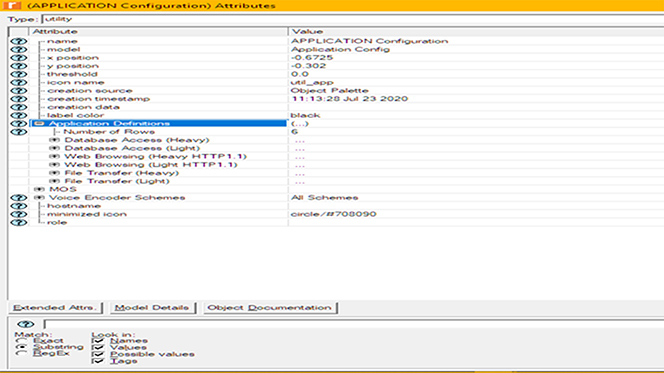Expand the Voice Encoder Schemes node
664x373 pixels.
[39, 198]
